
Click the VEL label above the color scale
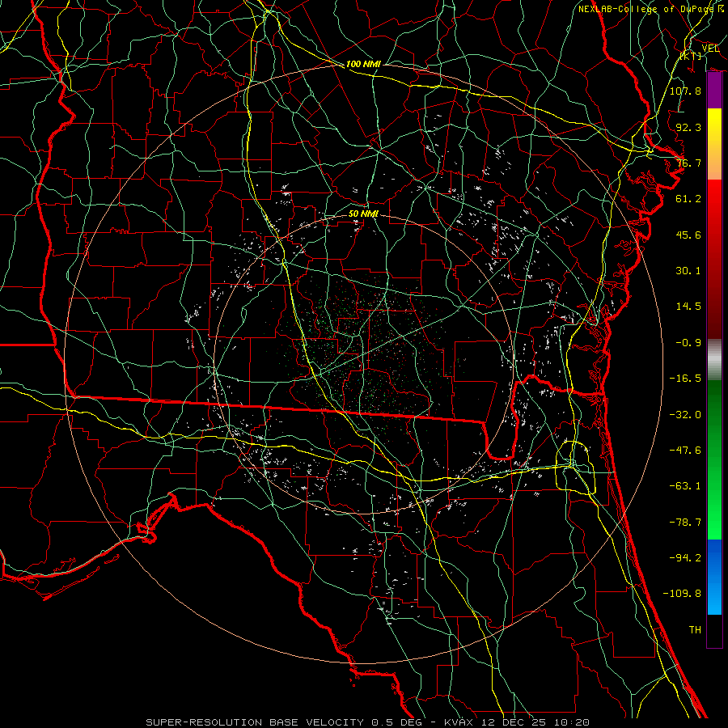pyautogui.click(x=710, y=49)
